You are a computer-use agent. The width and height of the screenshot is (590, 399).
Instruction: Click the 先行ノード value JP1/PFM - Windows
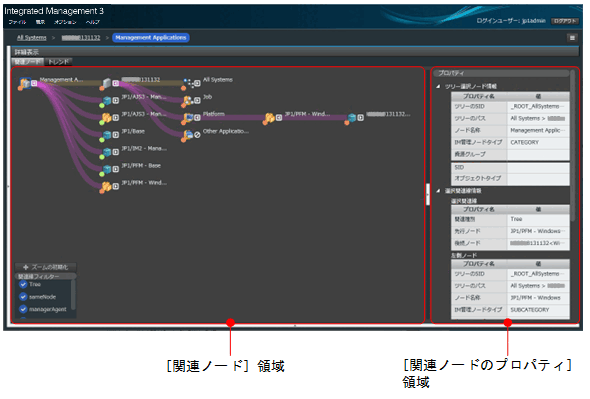538,231
